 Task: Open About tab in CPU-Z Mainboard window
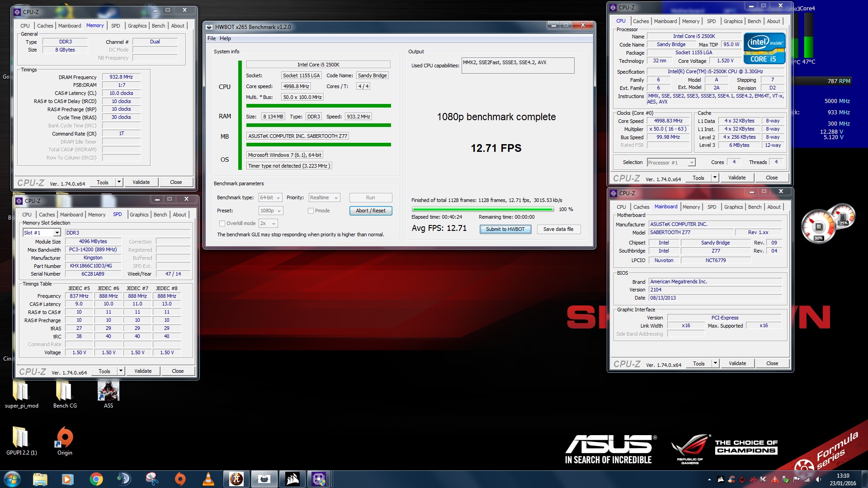(x=774, y=207)
